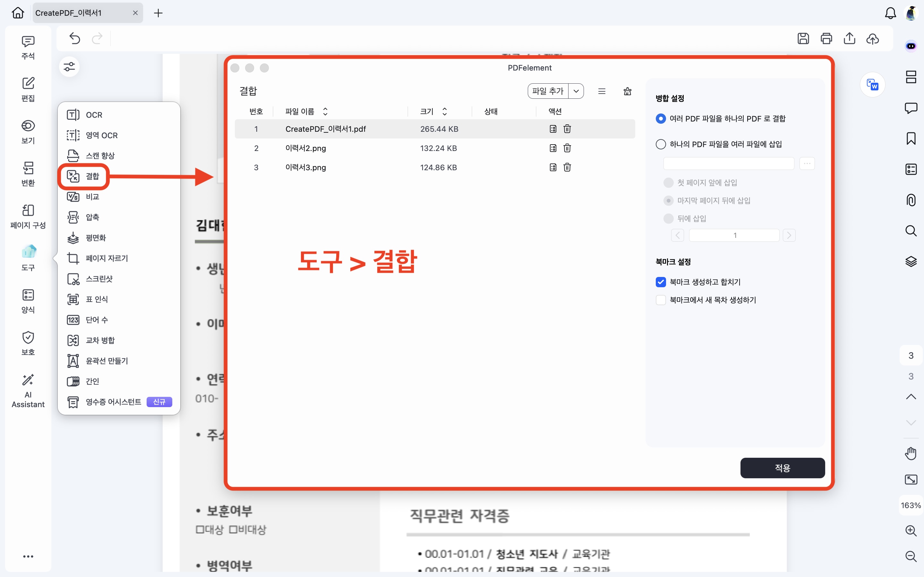Image resolution: width=924 pixels, height=577 pixels.
Task: Delete 이력서2.png using its trash icon
Action: (567, 148)
